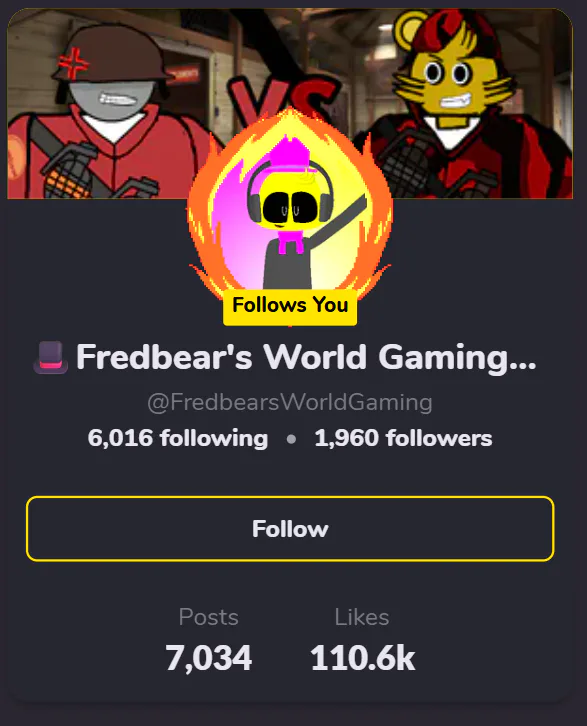
Task: View the 6,016 following list
Action: [178, 438]
